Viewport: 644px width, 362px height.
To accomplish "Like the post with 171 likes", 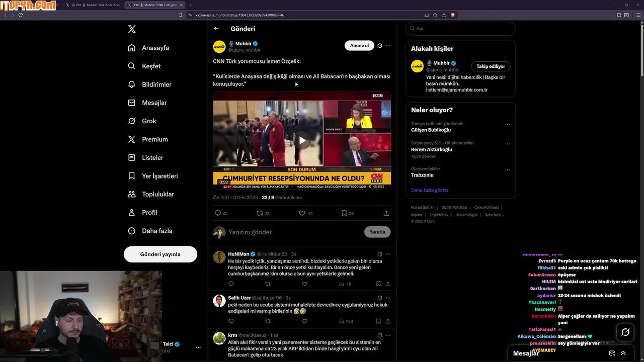I will click(x=302, y=213).
